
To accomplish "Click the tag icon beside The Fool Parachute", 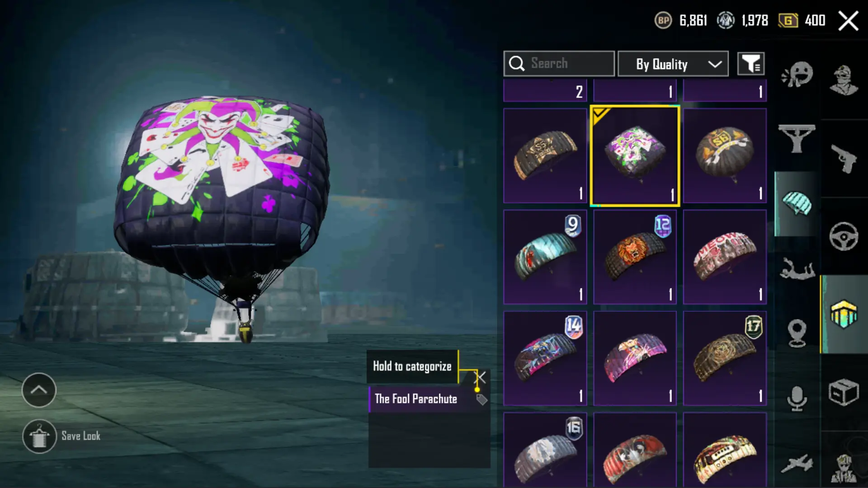I will point(481,399).
